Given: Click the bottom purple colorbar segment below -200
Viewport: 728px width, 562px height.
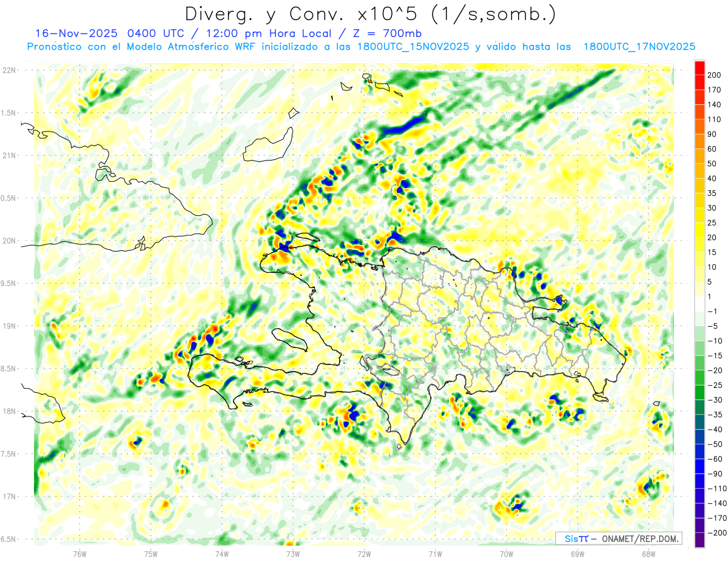Looking at the screenshot, I should coord(699,540).
